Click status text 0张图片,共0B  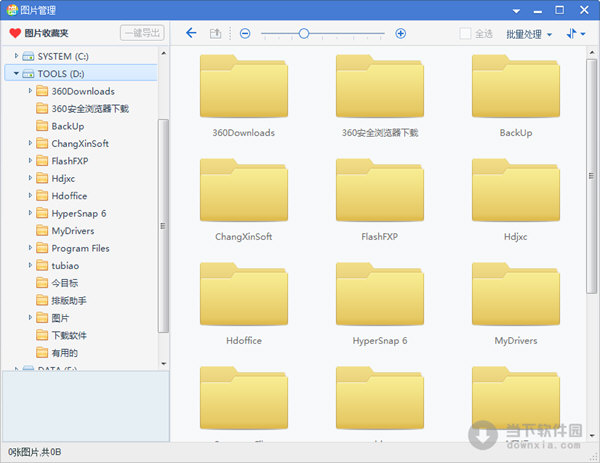(x=34, y=452)
